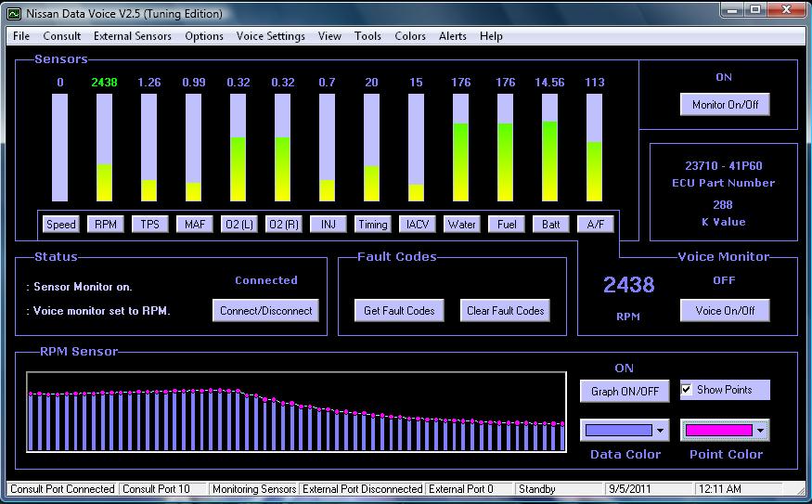Select the IACV sensor button
Image resolution: width=812 pixels, height=504 pixels.
tap(417, 225)
